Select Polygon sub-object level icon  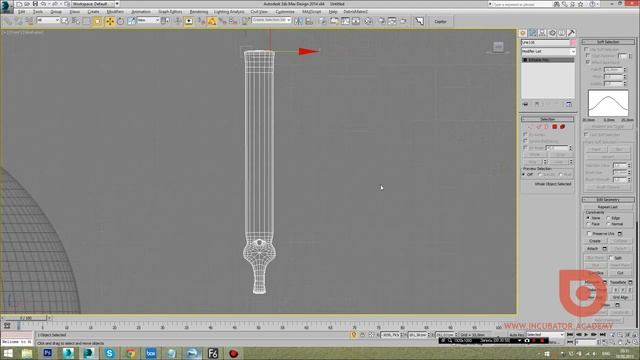click(x=555, y=127)
